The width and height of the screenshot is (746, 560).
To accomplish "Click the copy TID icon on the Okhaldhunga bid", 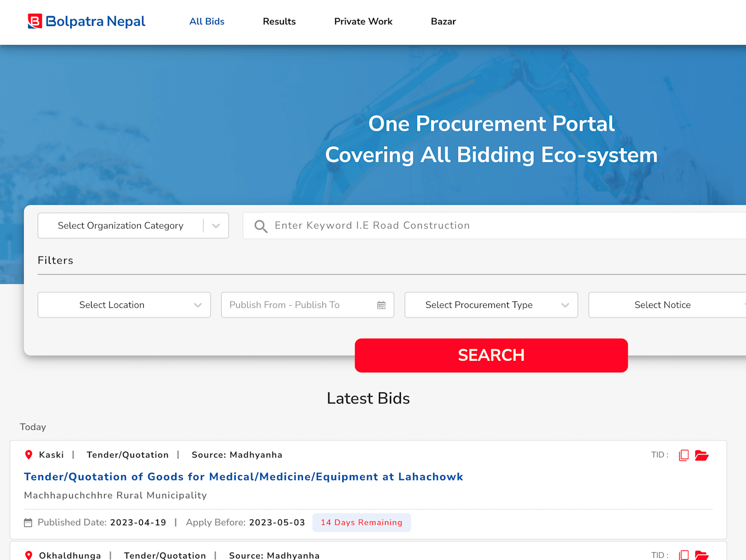I will coord(684,555).
